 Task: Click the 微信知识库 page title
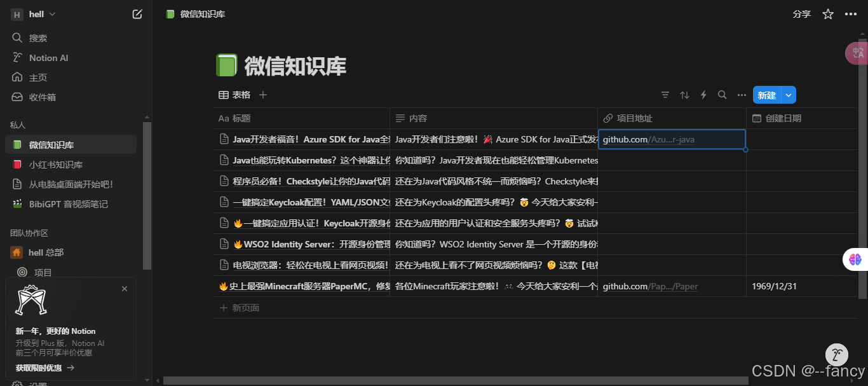pos(295,65)
